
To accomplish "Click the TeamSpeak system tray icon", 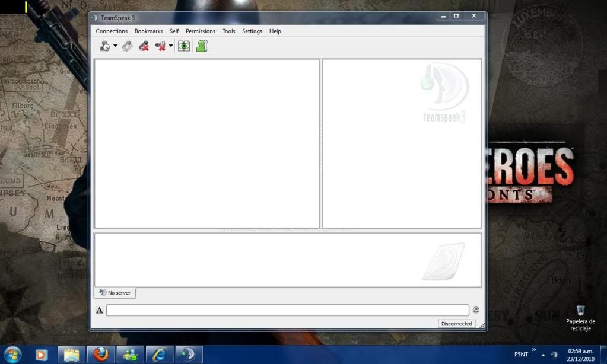I will [x=554, y=355].
